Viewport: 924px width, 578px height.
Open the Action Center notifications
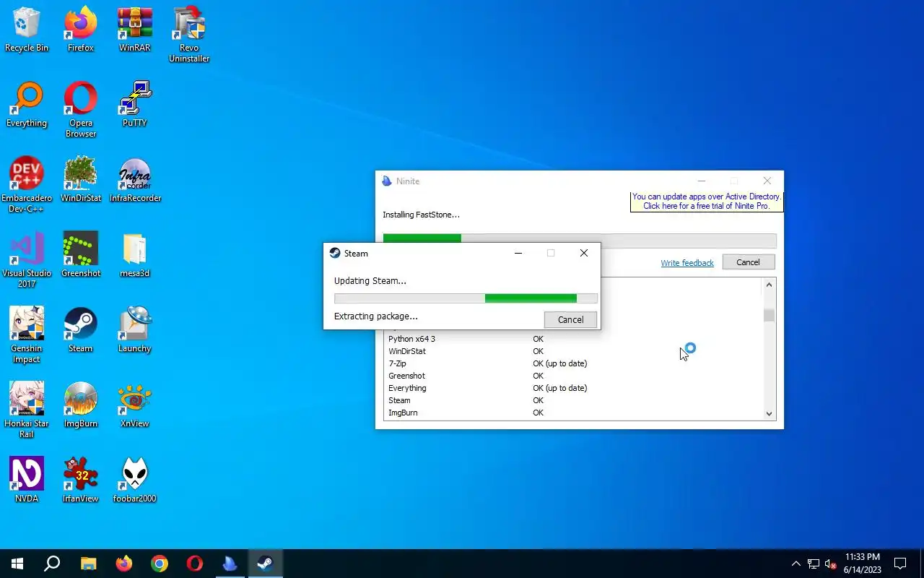click(x=900, y=564)
